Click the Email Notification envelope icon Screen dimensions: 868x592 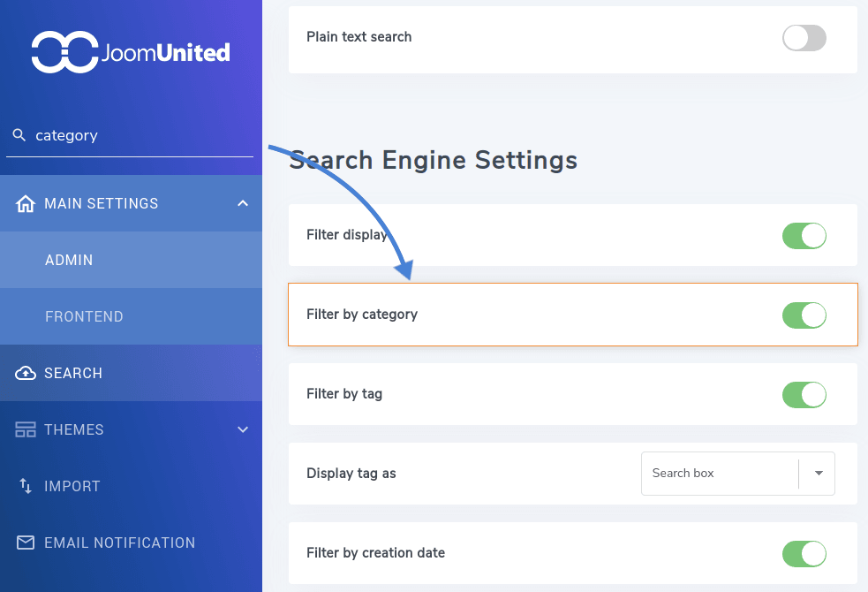26,543
